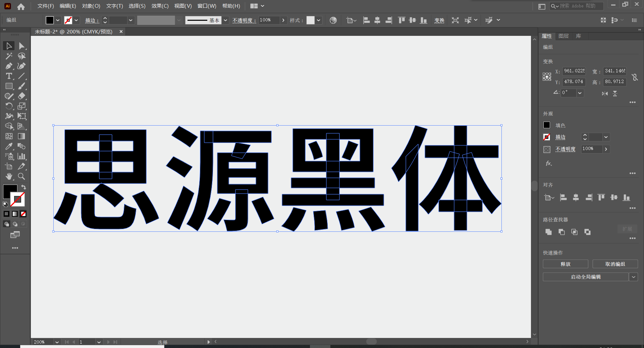Open the 效果(C) menu
644x348 pixels.
pyautogui.click(x=160, y=6)
